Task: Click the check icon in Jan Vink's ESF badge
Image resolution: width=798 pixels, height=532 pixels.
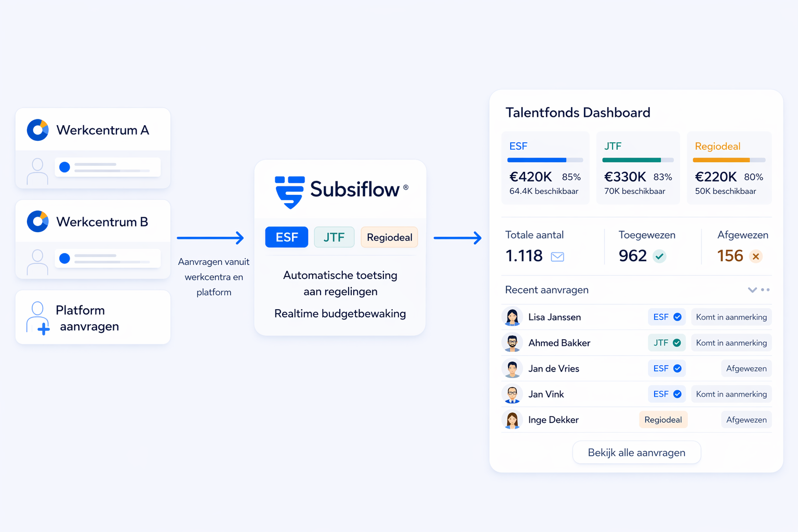Action: (x=677, y=394)
